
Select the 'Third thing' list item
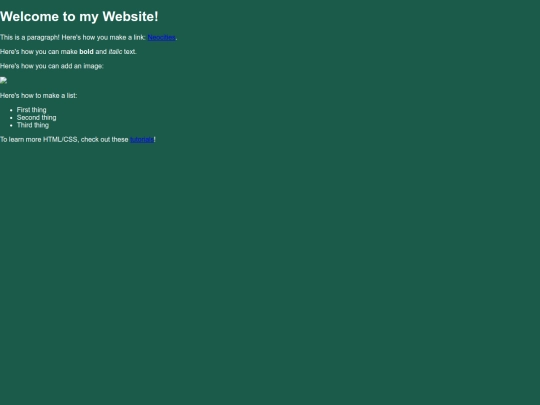coord(33,125)
